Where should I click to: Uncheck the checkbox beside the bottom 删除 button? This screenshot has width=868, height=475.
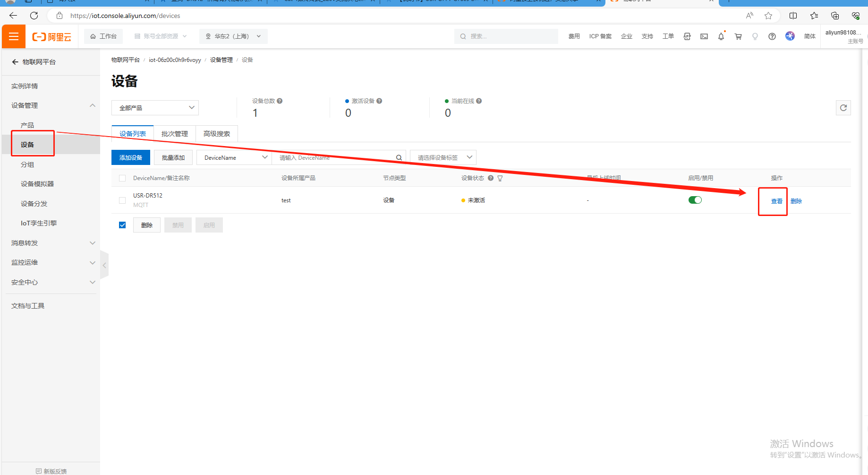[122, 225]
